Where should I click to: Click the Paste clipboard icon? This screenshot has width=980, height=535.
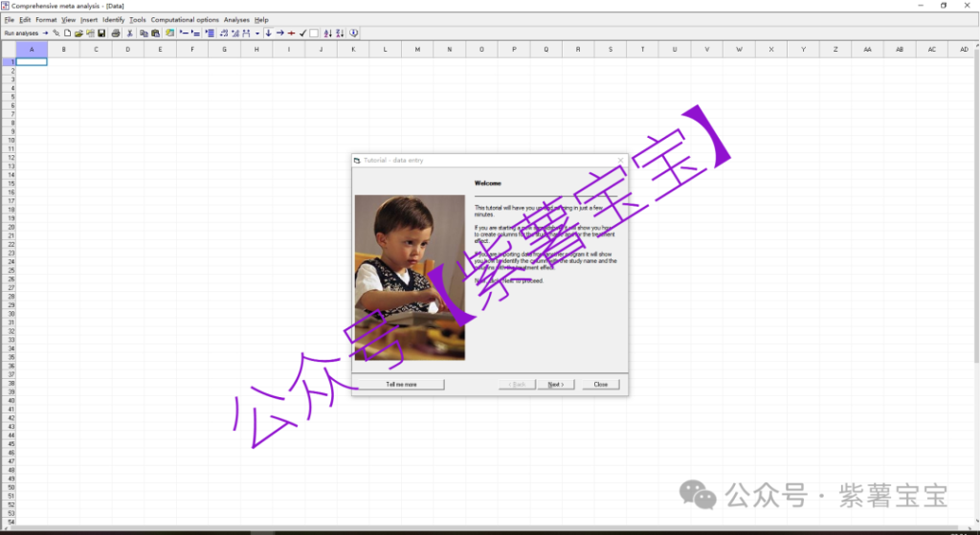(155, 33)
